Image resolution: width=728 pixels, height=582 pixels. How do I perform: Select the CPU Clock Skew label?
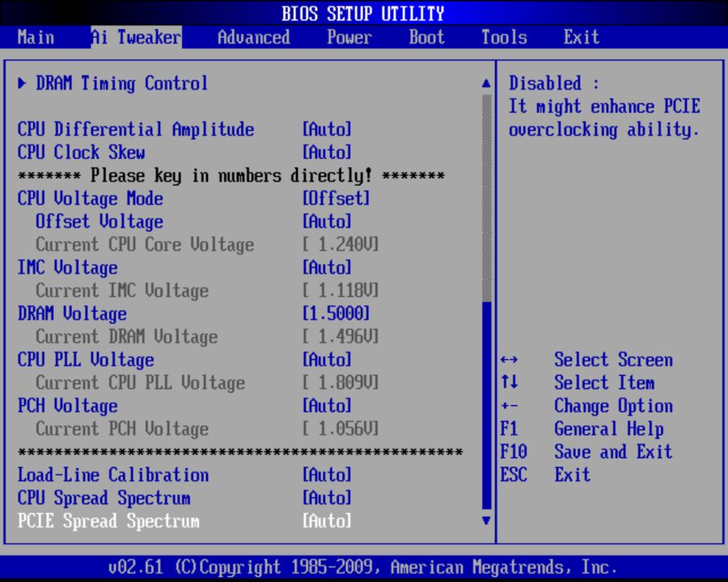click(x=81, y=152)
